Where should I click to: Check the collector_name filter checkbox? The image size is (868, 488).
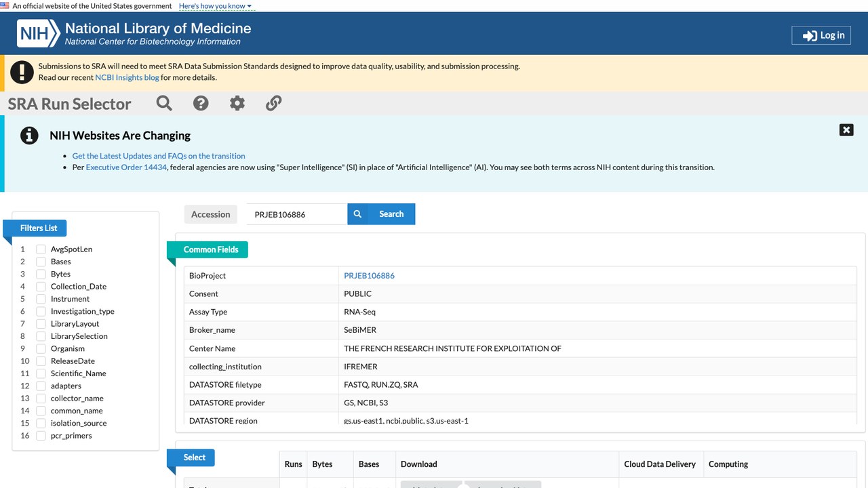[x=41, y=399]
